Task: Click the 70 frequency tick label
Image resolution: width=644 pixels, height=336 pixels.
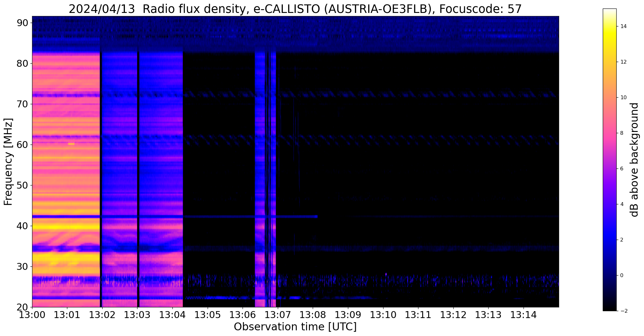Action: tap(23, 104)
